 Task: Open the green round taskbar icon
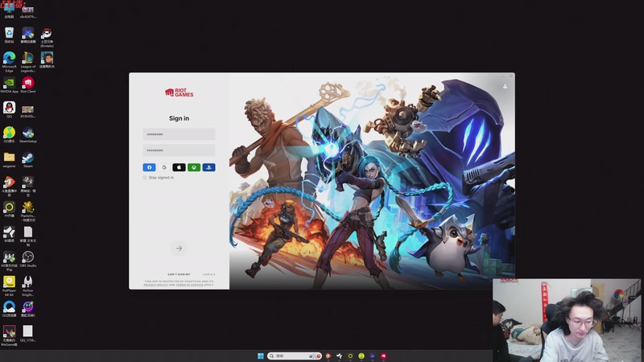[361, 356]
